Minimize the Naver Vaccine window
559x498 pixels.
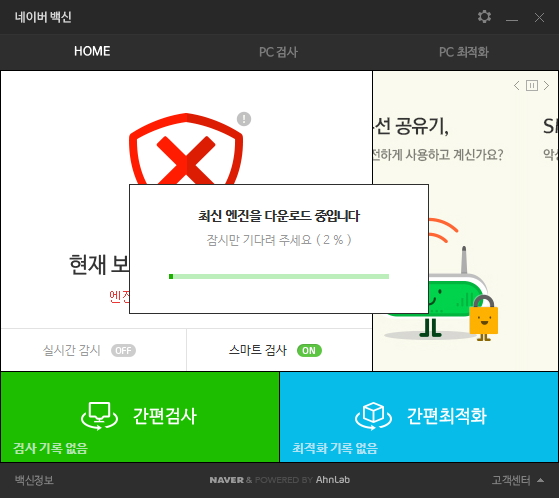click(x=512, y=20)
